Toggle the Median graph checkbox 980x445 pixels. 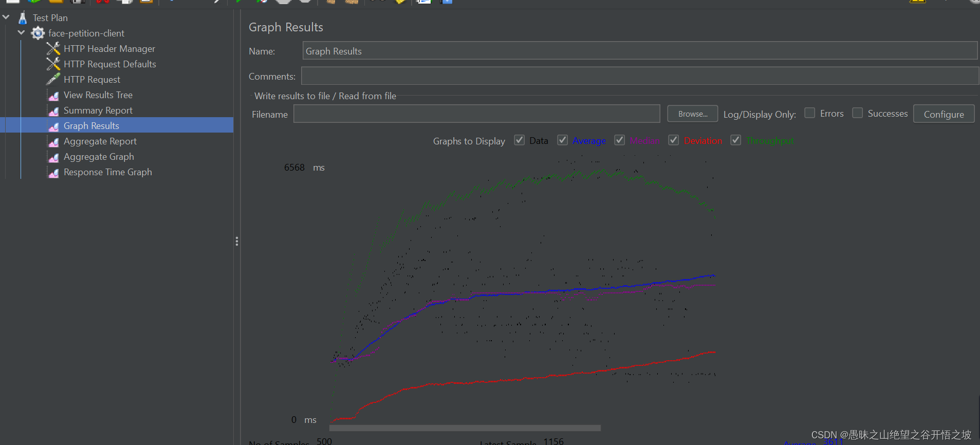[620, 140]
